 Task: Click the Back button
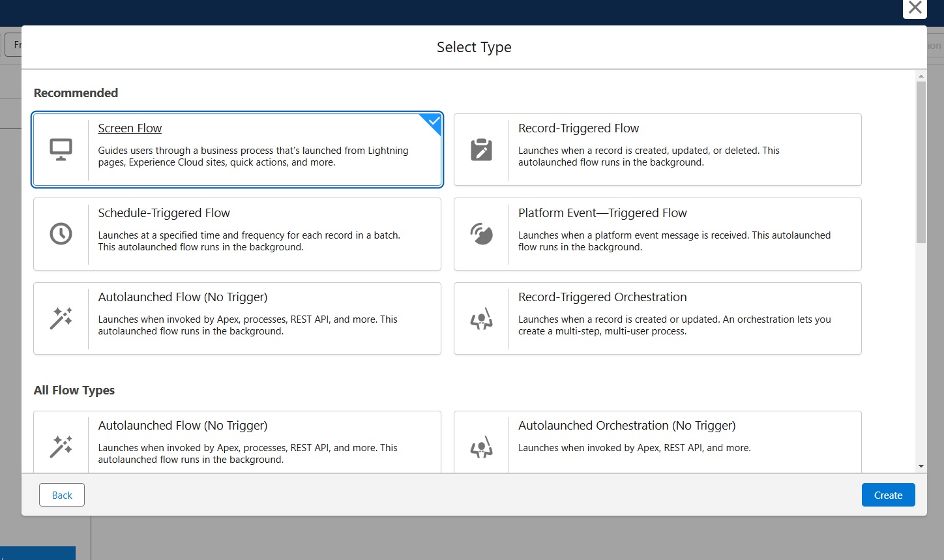click(x=61, y=495)
